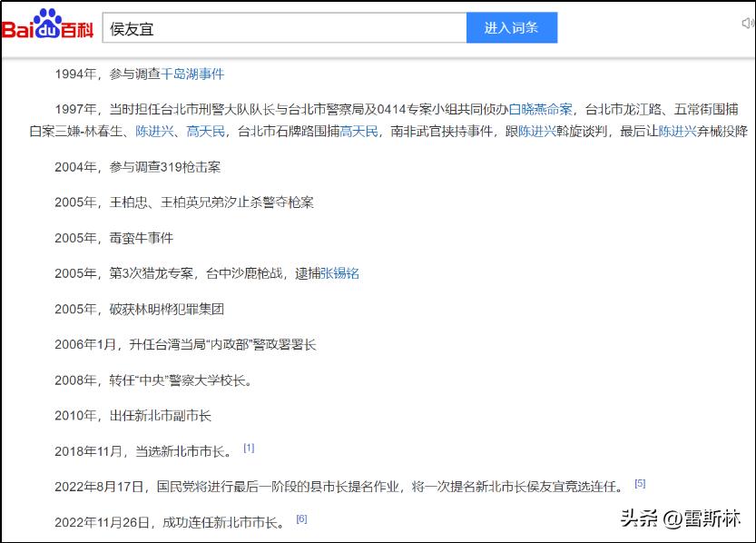Open citation [5] after the 2022年8月 entry
The image size is (756, 543).
(641, 482)
